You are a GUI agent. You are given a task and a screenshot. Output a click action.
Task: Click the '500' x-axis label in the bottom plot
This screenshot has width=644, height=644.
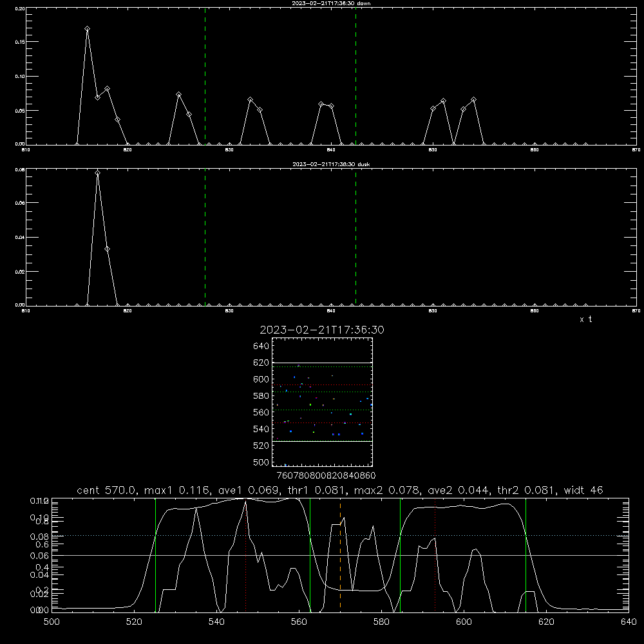(x=52, y=622)
